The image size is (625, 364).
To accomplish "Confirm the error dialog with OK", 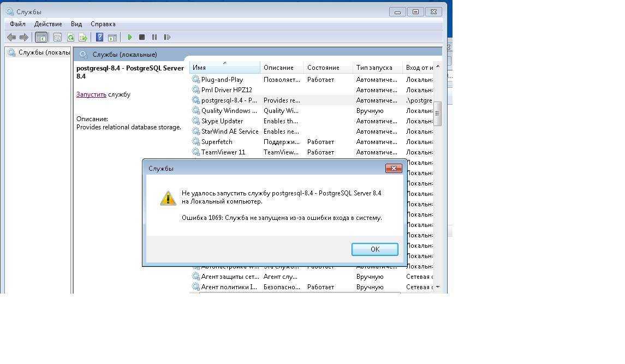I will pyautogui.click(x=374, y=249).
